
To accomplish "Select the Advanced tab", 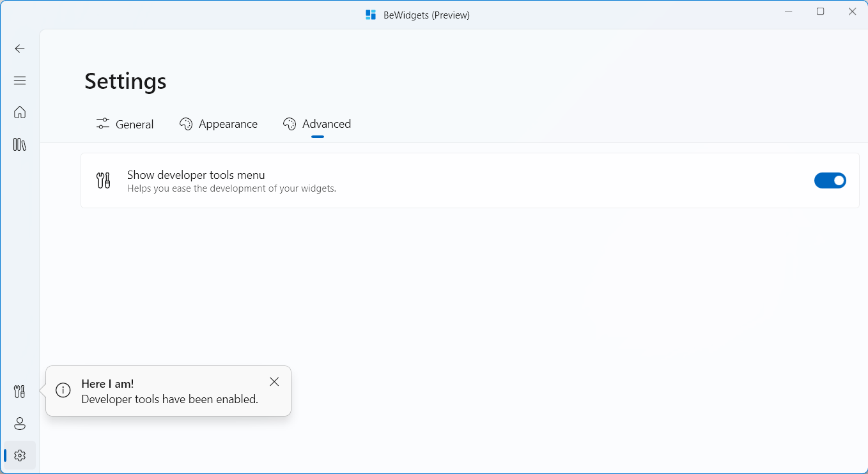I will (317, 124).
